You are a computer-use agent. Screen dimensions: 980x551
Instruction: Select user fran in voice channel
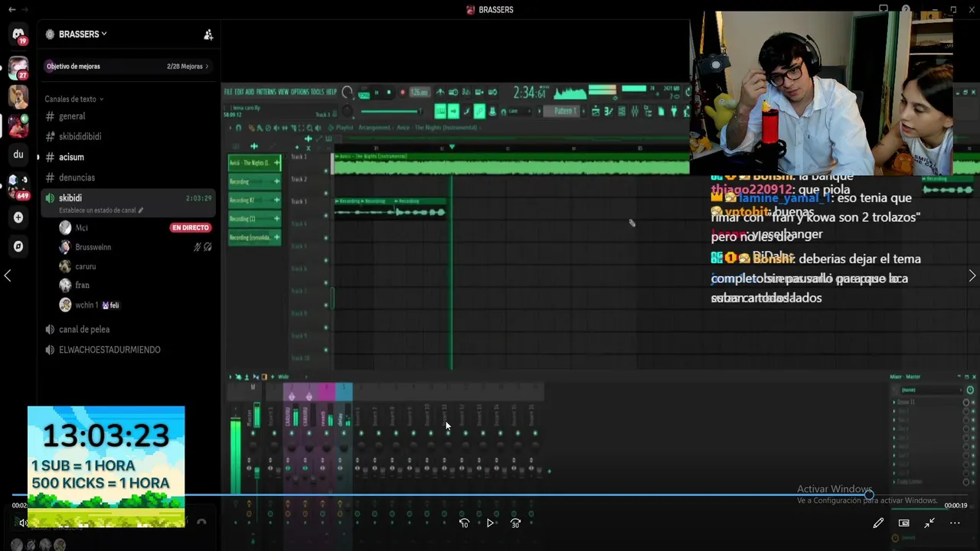(x=83, y=285)
